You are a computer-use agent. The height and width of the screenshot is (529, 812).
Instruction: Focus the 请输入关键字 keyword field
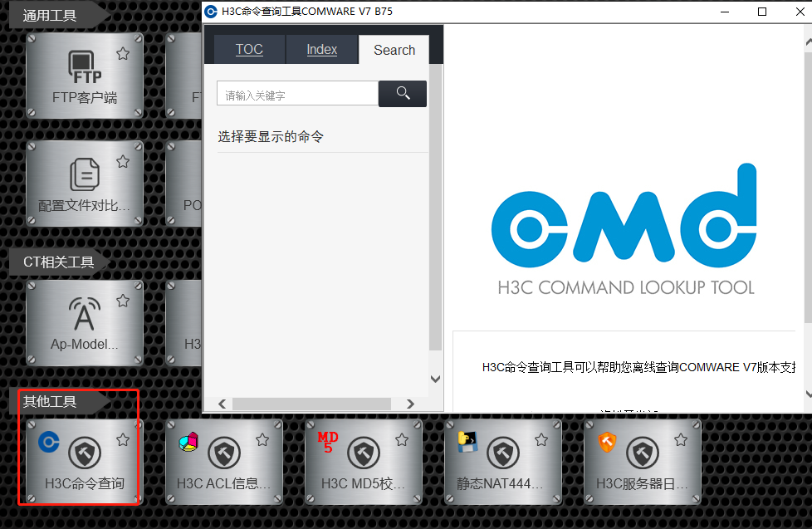[x=298, y=93]
